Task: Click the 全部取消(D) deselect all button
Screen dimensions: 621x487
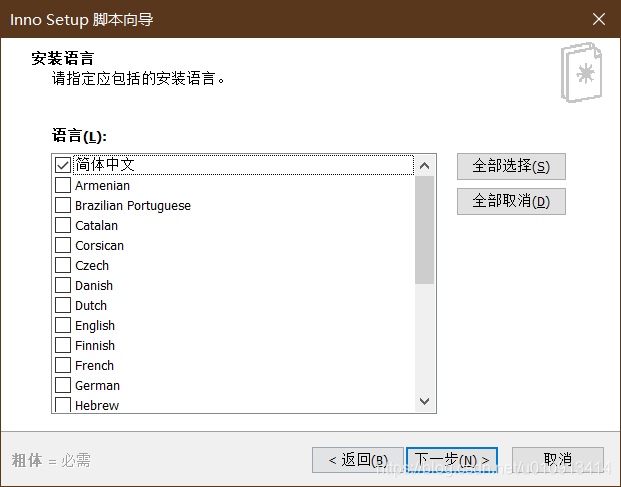Action: [x=511, y=202]
